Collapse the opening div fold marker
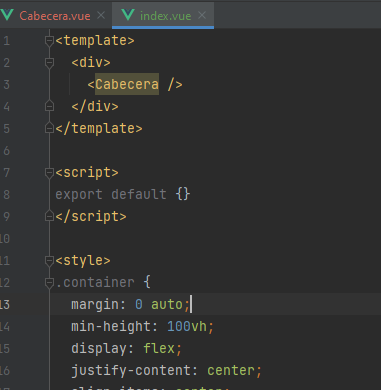Screen dimensions: 381x390 pos(49,63)
